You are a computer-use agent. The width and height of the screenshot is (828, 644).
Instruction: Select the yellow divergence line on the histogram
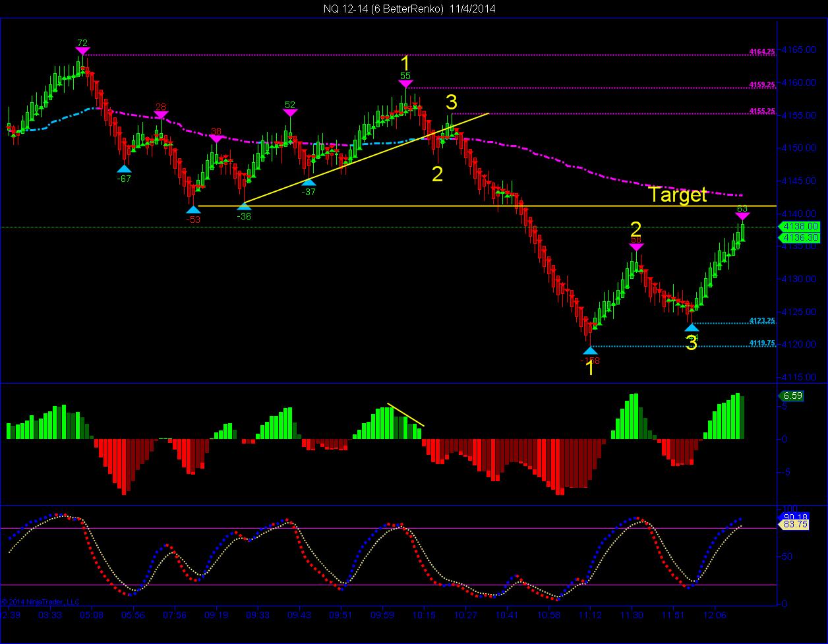[405, 415]
